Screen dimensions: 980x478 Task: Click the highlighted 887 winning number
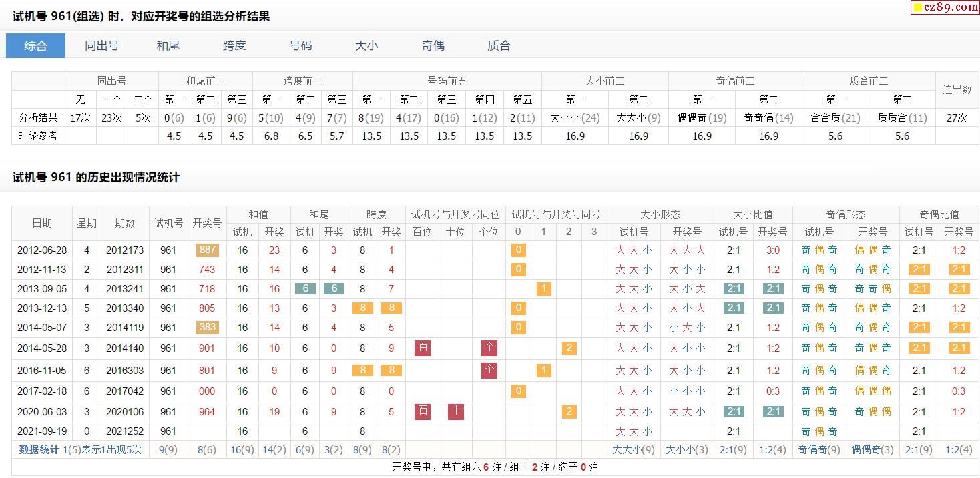[x=207, y=250]
